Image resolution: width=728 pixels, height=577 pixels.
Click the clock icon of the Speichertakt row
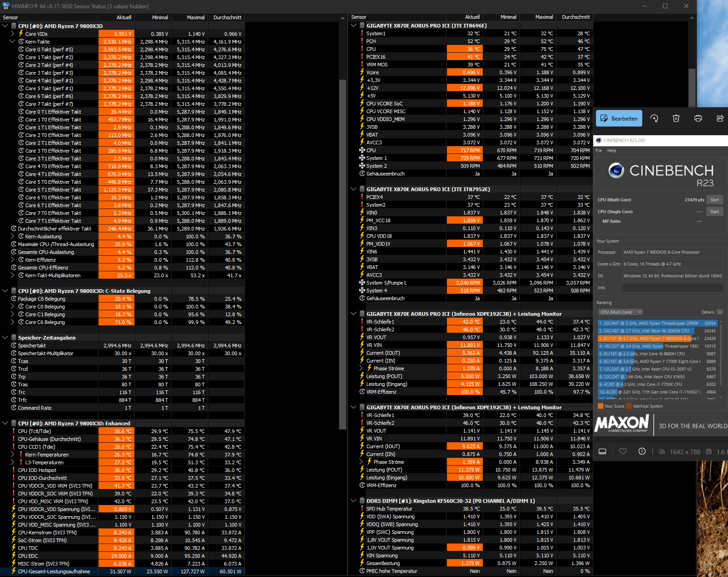(14, 346)
